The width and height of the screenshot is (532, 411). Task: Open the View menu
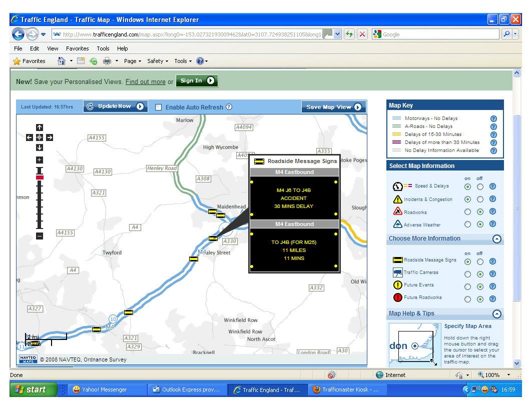click(53, 48)
